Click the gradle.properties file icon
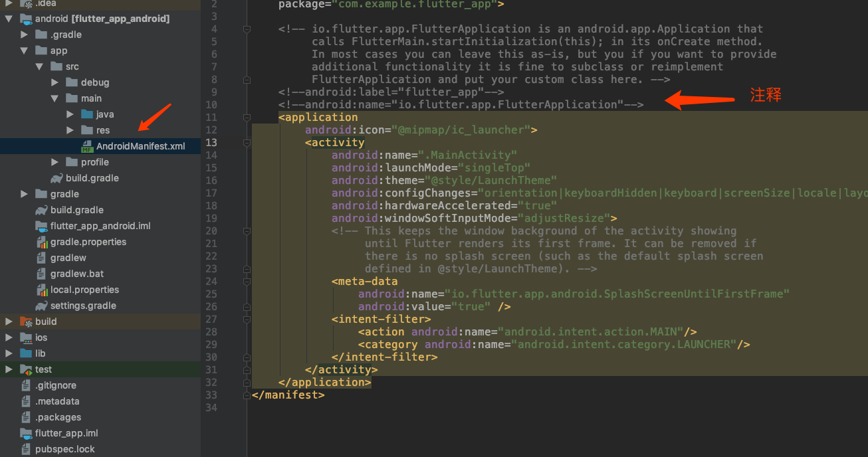This screenshot has width=868, height=457. point(41,242)
